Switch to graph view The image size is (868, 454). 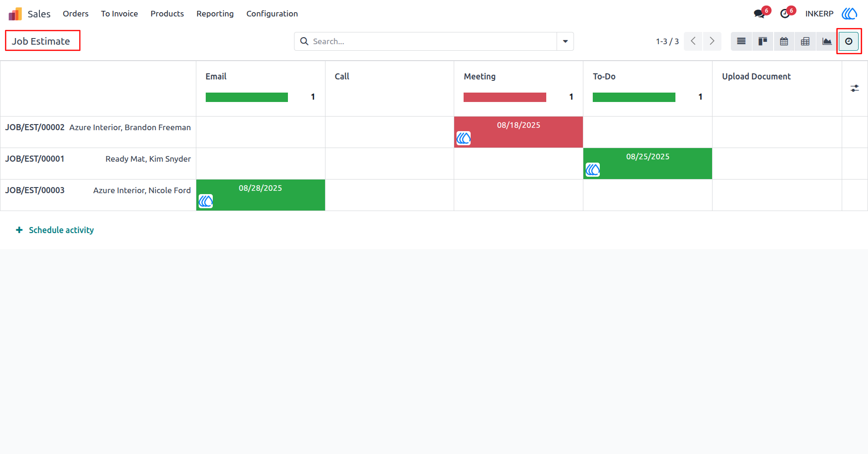click(x=827, y=41)
